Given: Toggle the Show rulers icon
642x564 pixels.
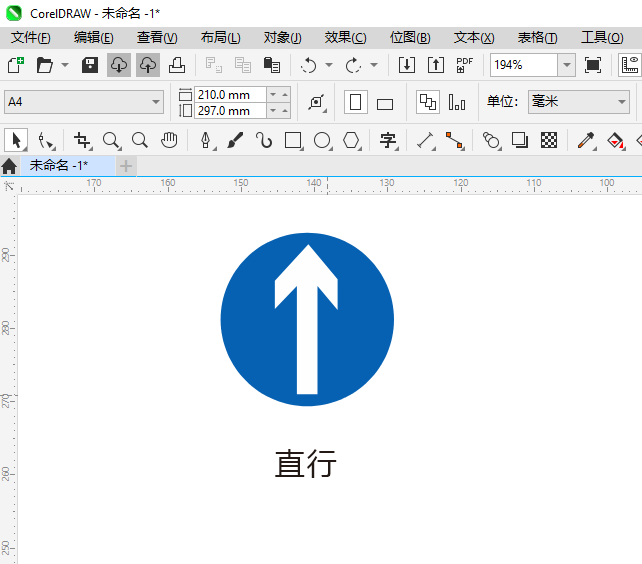Looking at the screenshot, I should click(630, 65).
